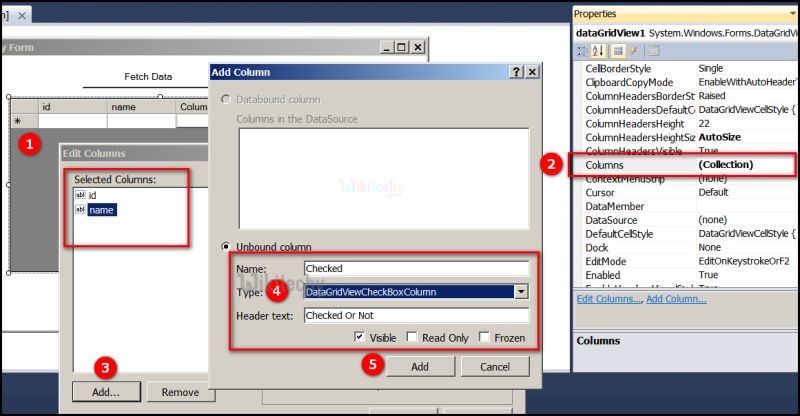Select the Enabled property

603,275
